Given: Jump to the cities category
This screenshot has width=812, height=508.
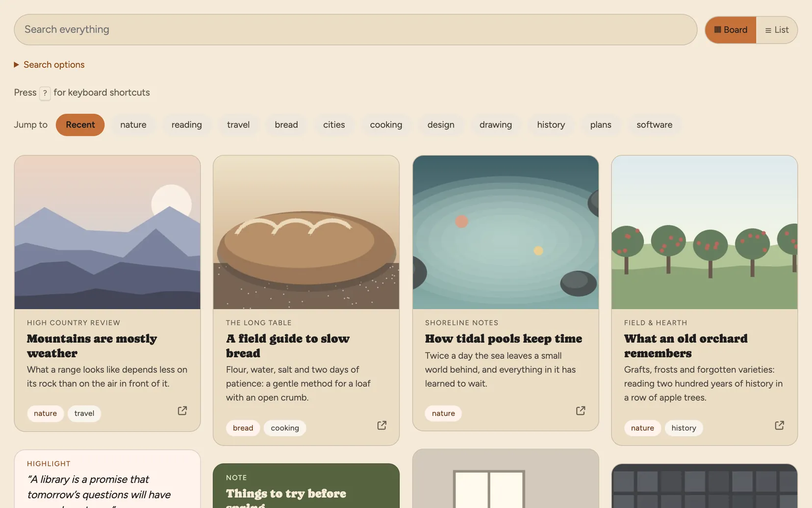Looking at the screenshot, I should pyautogui.click(x=334, y=125).
